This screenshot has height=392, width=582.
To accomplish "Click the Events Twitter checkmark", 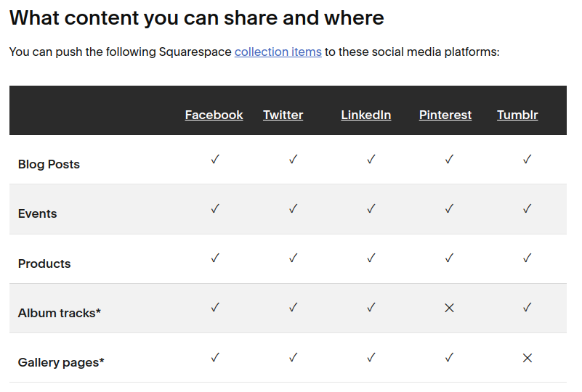I will click(x=293, y=209).
